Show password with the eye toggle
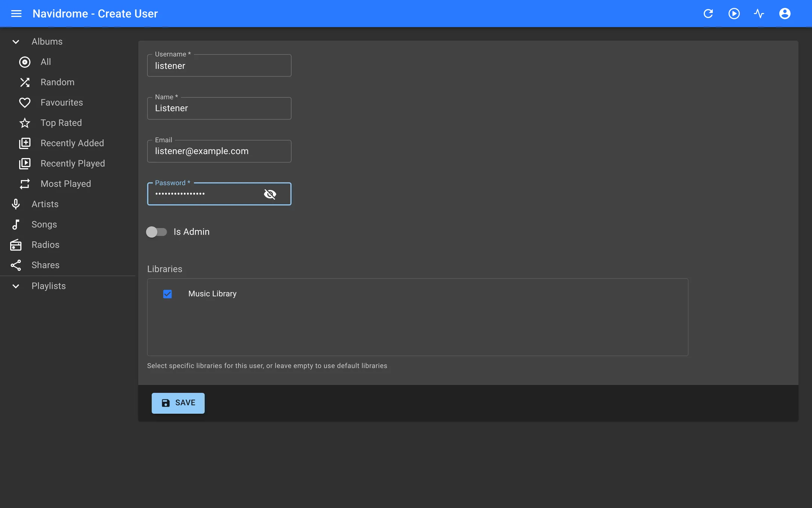The height and width of the screenshot is (508, 812). [x=270, y=194]
